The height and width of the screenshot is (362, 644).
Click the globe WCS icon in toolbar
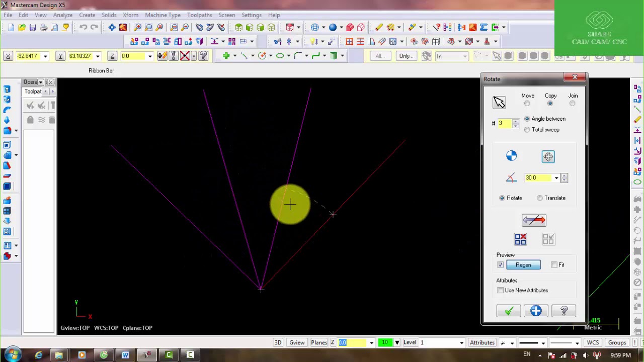click(x=315, y=27)
